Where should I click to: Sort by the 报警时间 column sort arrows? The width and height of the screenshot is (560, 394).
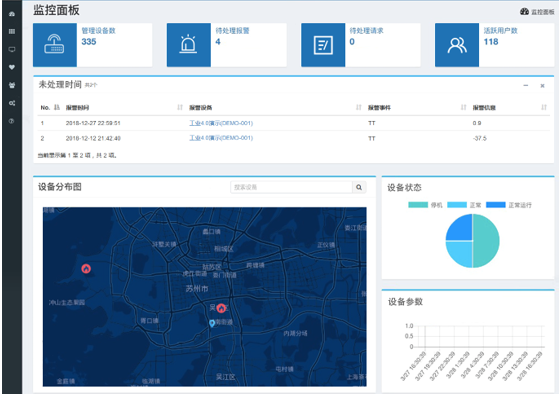tap(180, 107)
